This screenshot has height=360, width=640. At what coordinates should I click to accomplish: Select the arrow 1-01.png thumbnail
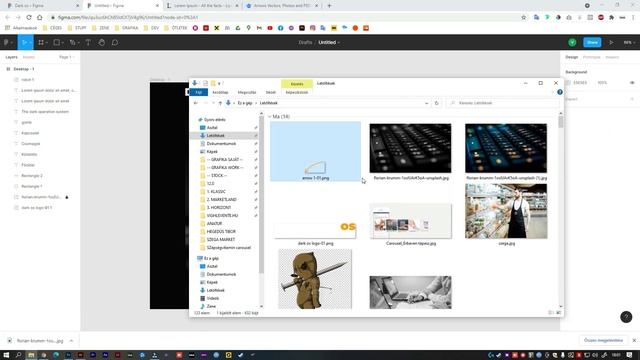coord(316,151)
